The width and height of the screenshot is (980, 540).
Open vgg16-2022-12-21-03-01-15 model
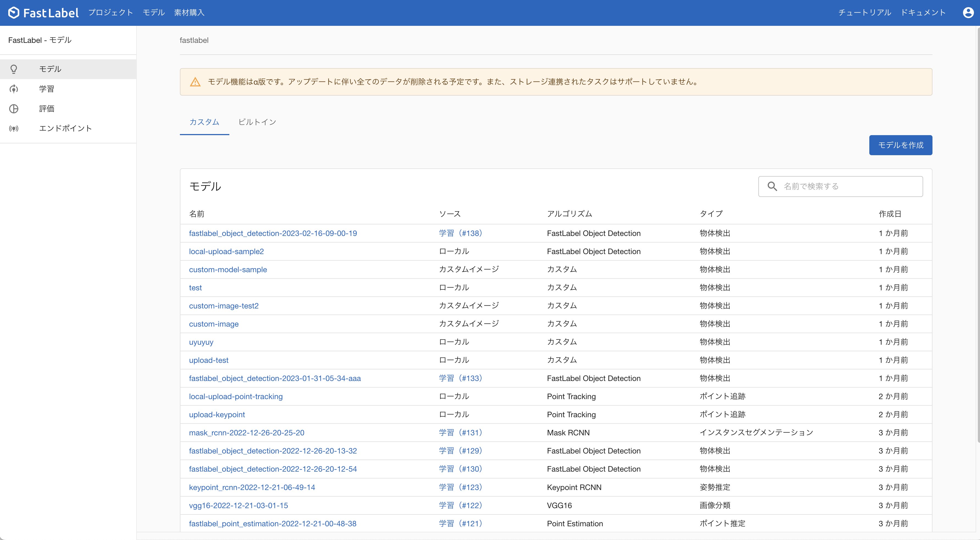238,506
